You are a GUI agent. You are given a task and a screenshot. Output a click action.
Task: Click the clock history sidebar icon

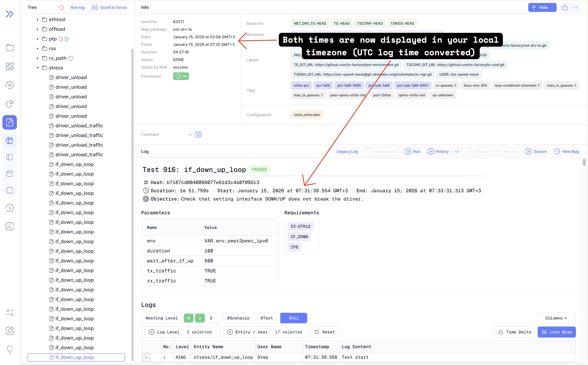9,208
